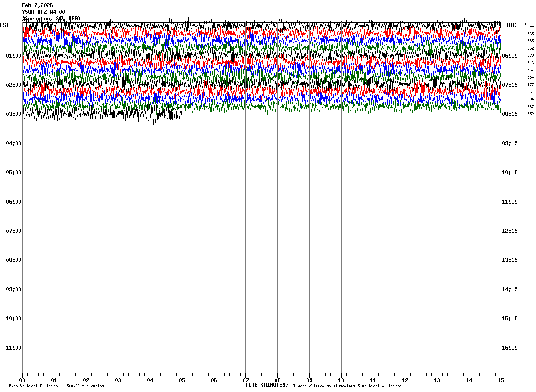Click minute '08' on the time axis

pyautogui.click(x=277, y=380)
